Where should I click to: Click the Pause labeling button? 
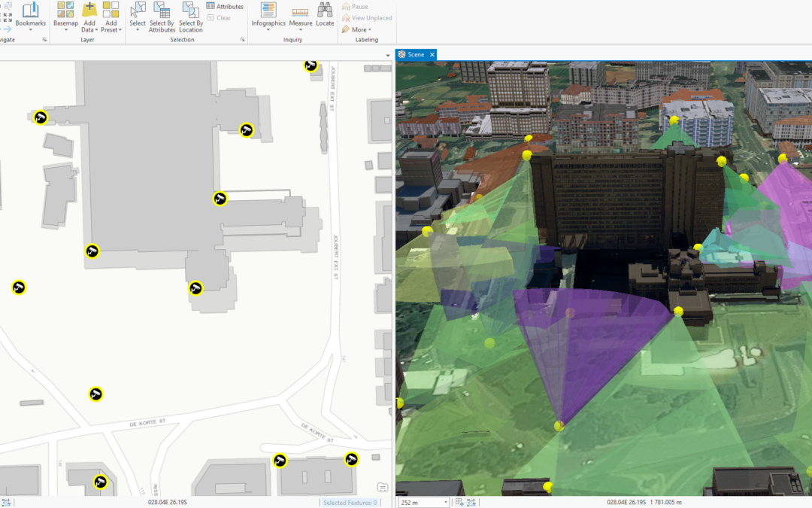tap(355, 6)
